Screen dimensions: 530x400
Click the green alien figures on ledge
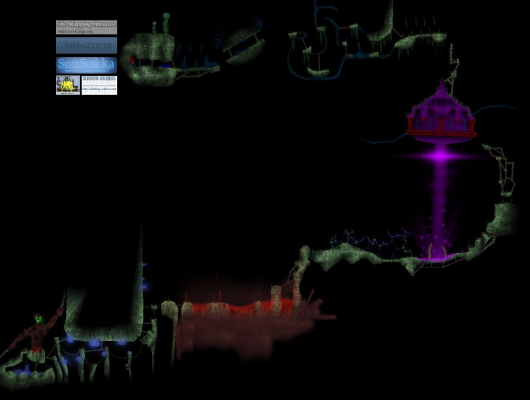(161, 24)
